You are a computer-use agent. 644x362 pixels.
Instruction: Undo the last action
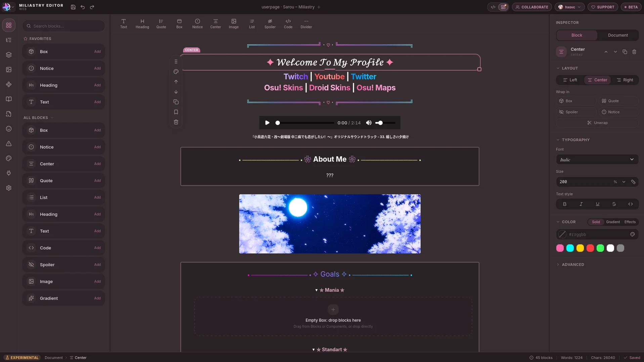pyautogui.click(x=83, y=7)
